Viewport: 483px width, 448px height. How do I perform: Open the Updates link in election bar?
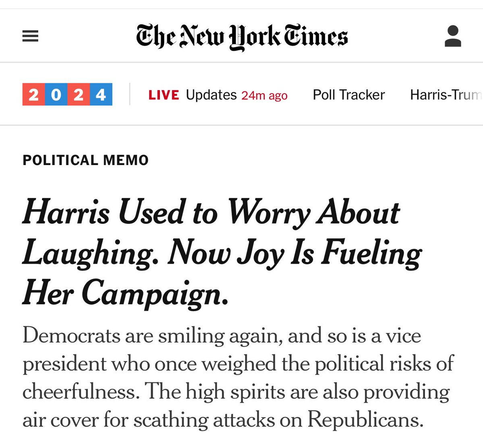211,95
